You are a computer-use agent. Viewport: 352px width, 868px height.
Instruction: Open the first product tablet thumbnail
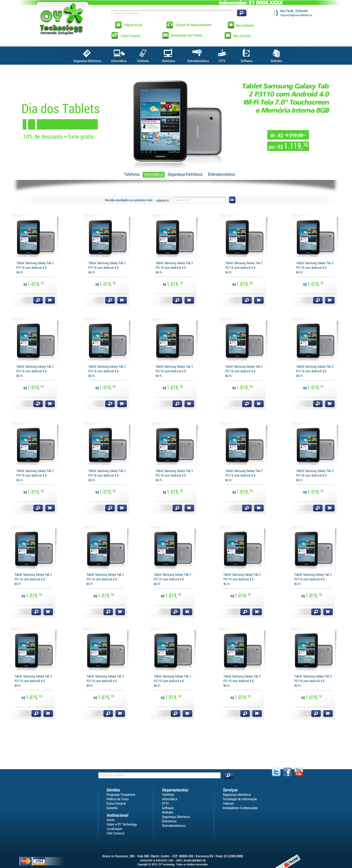point(35,237)
